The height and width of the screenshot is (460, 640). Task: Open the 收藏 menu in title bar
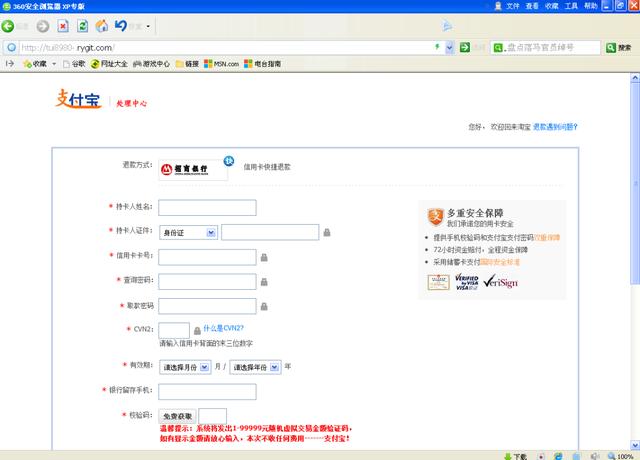click(551, 6)
